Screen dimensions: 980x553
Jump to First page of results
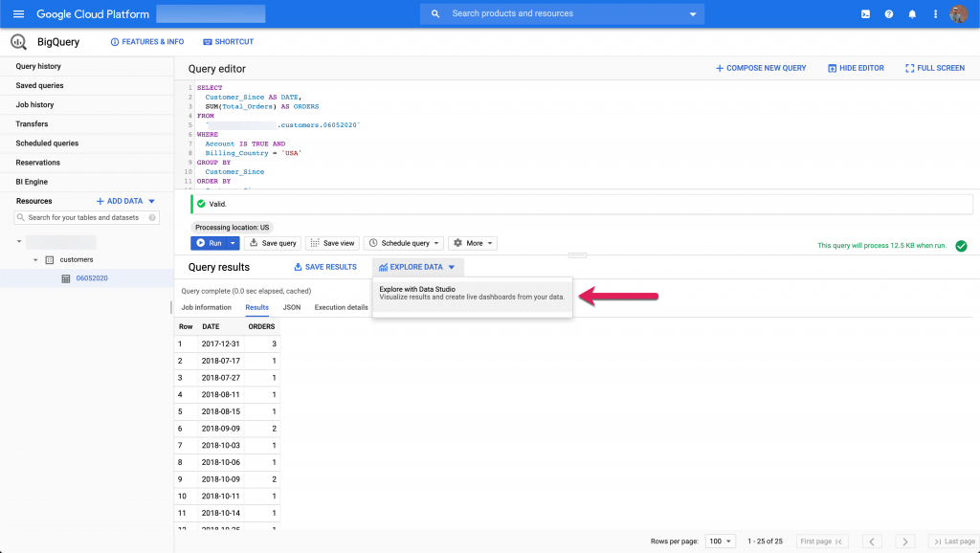point(821,542)
